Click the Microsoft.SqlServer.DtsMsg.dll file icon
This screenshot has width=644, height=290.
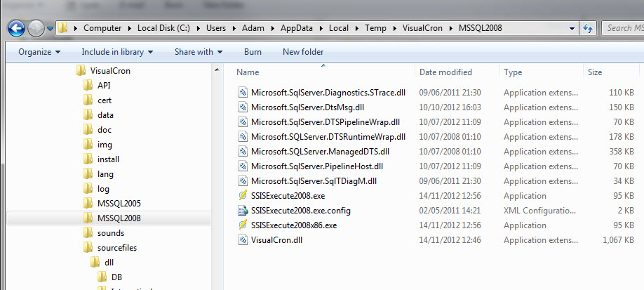(x=243, y=107)
